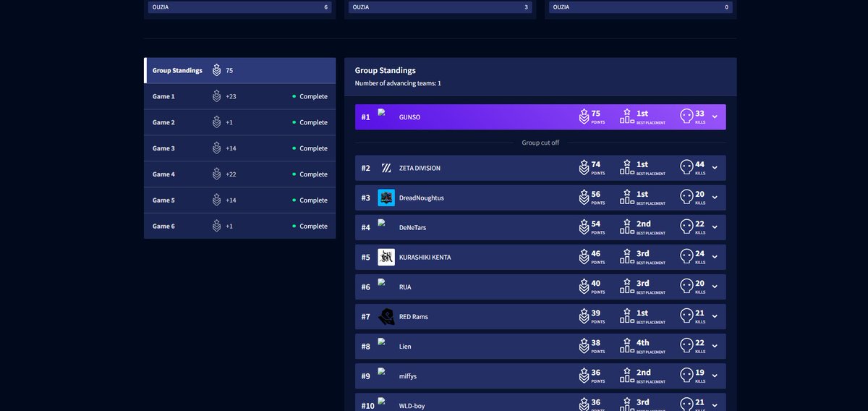Click the DreadNoughtus points badge icon
The width and height of the screenshot is (868, 411).
(584, 198)
